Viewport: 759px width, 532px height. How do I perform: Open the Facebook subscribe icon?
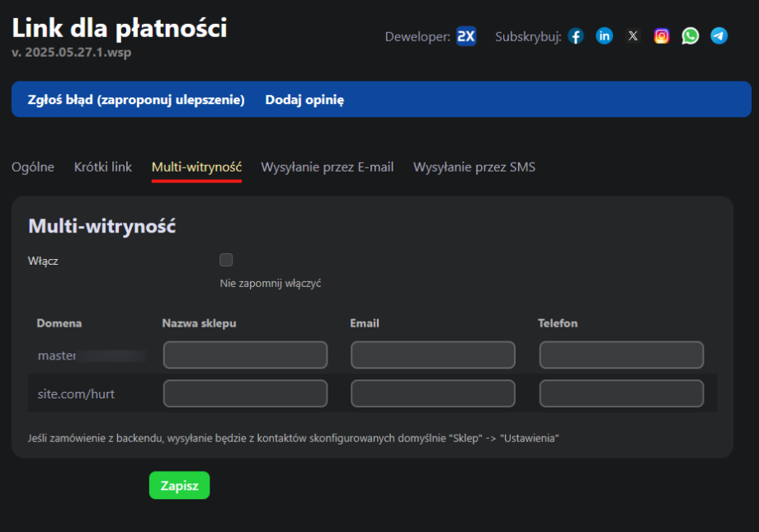(576, 36)
